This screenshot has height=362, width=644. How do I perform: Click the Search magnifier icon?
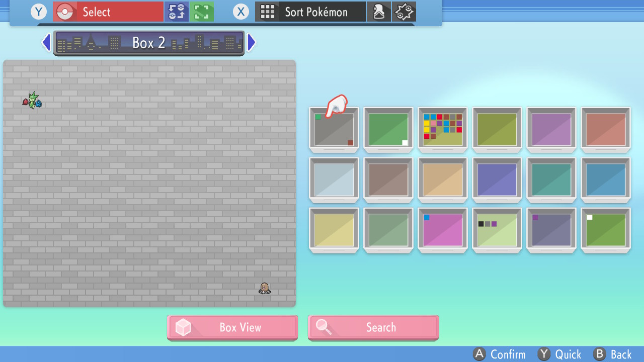click(x=325, y=327)
